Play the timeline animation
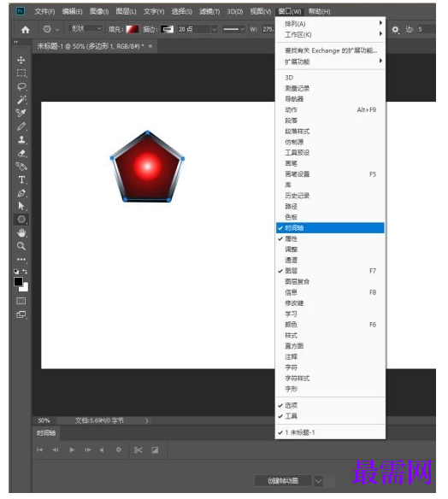Screen dimensions: 448x499 point(72,449)
